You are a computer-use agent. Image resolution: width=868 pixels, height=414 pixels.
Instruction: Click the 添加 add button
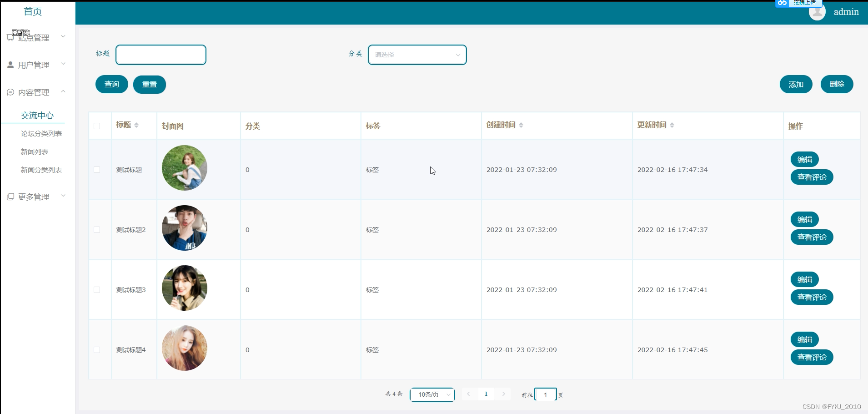tap(796, 84)
